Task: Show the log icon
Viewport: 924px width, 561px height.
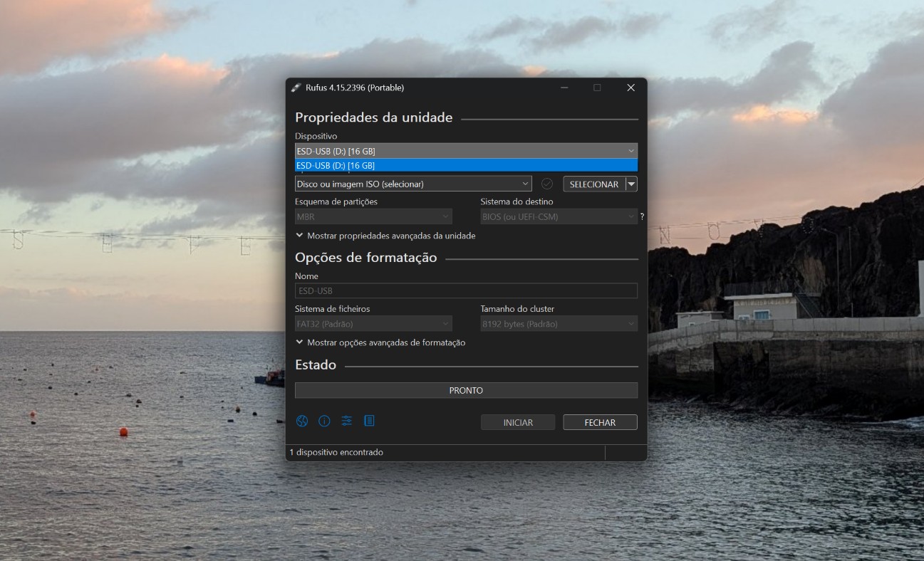Action: (x=369, y=421)
